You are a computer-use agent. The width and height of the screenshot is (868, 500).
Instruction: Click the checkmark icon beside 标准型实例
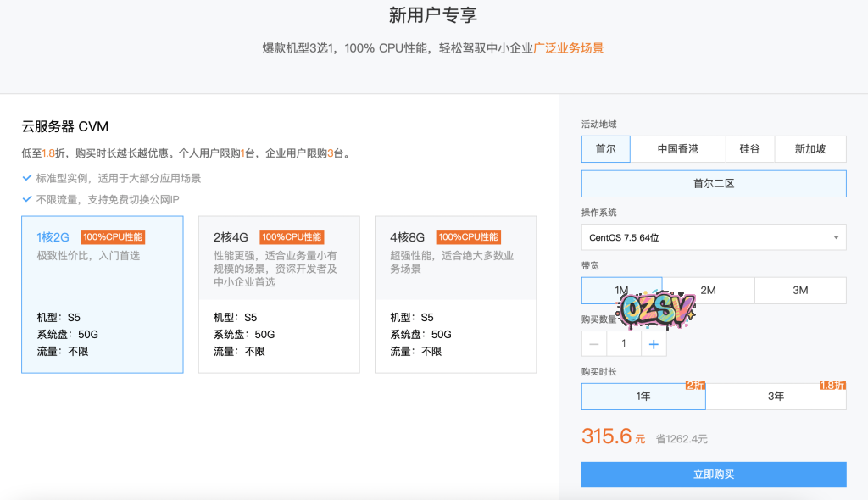click(x=27, y=179)
